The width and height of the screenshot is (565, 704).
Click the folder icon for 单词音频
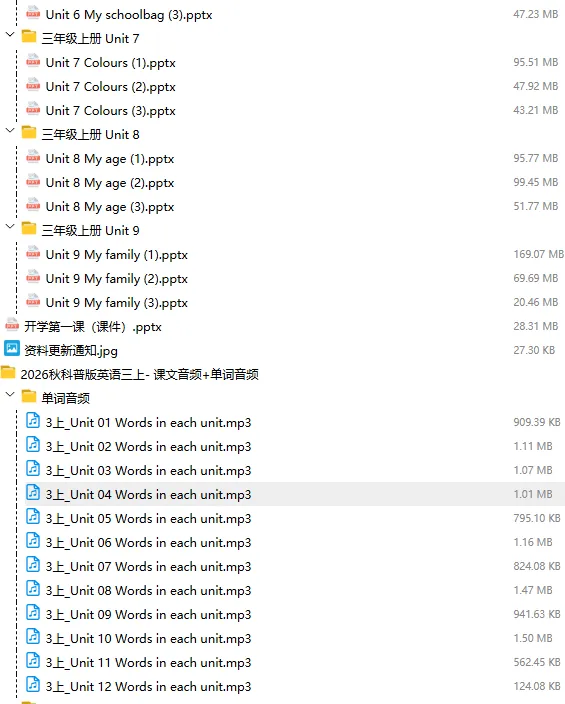click(29, 396)
